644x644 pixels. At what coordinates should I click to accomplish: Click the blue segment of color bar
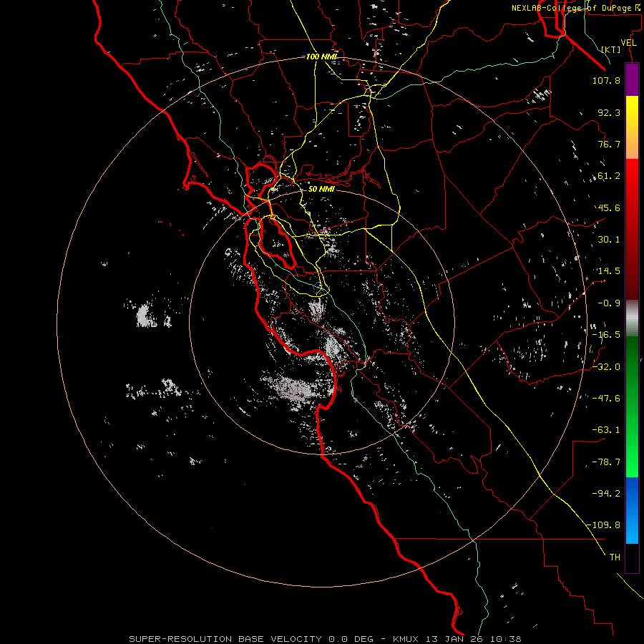[632, 510]
